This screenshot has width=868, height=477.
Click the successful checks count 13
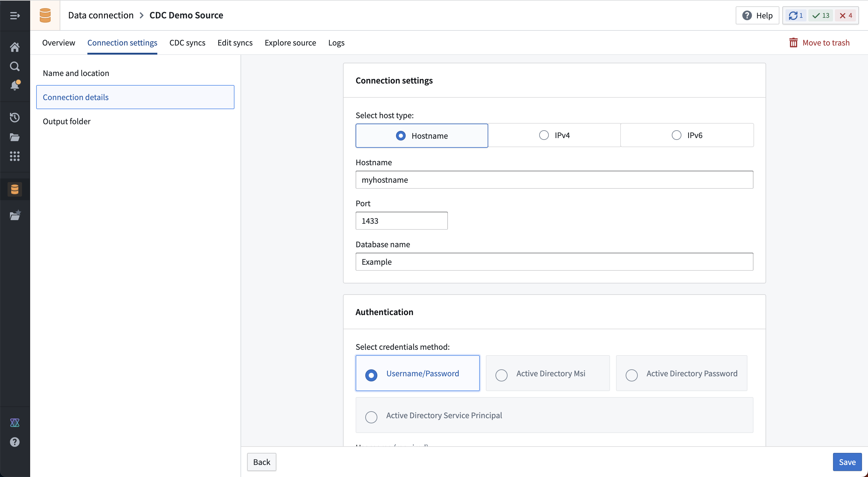click(820, 15)
